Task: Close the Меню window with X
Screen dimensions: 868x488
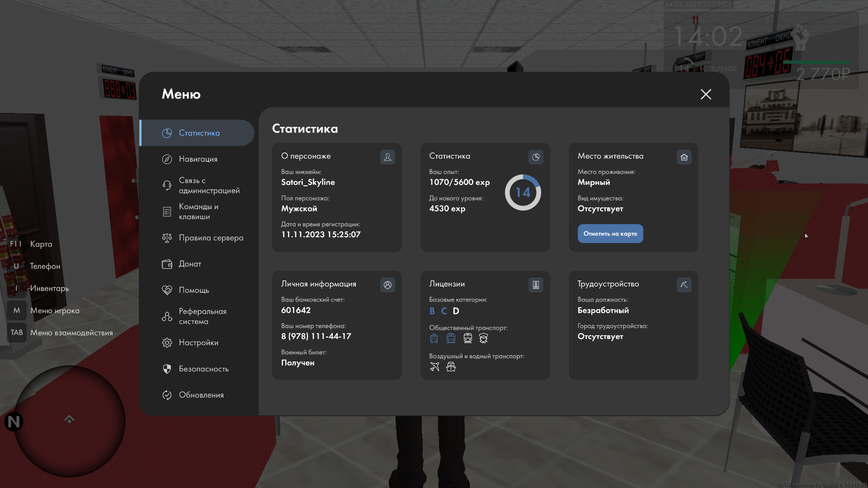Action: 706,94
